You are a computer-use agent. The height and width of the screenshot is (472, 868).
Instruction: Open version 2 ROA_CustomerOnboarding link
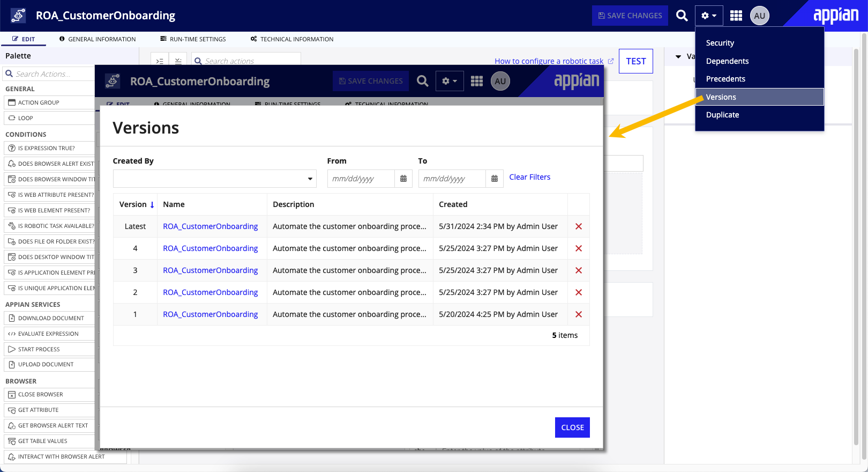tap(211, 292)
